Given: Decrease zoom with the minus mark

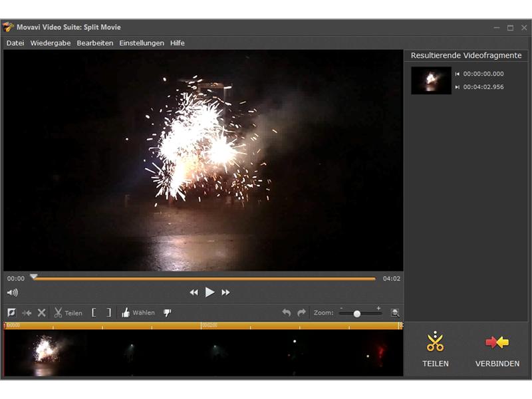Looking at the screenshot, I should click(x=341, y=308).
